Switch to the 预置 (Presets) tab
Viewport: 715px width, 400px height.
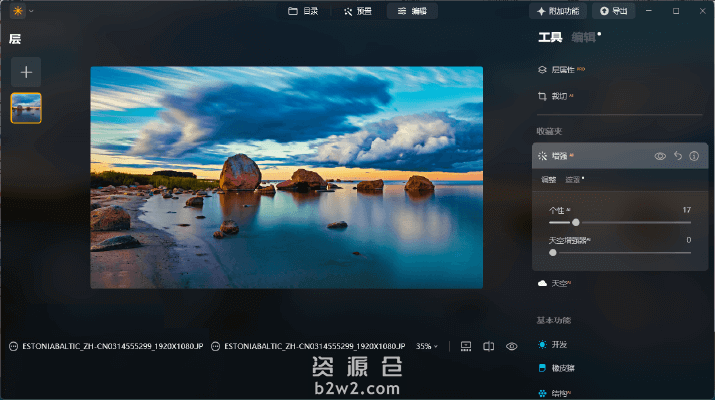(357, 11)
